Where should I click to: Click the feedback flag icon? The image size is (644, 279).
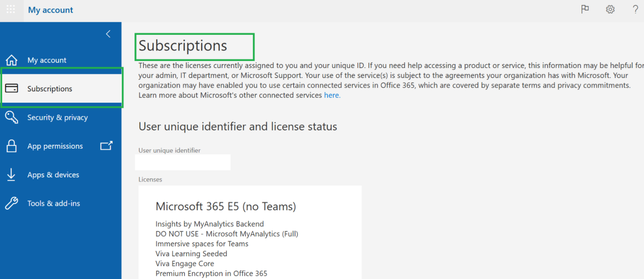585,9
